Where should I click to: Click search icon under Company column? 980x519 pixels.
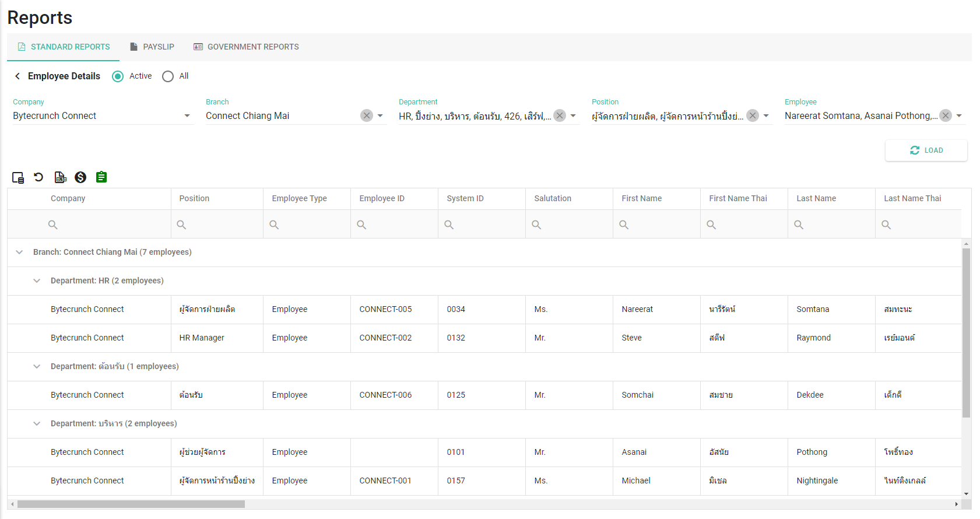click(52, 225)
